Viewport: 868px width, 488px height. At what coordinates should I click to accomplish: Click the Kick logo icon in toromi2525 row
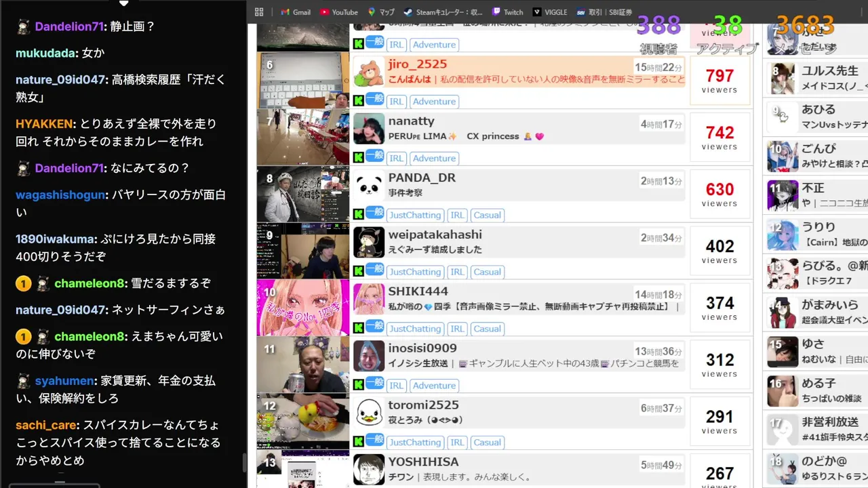coord(359,442)
